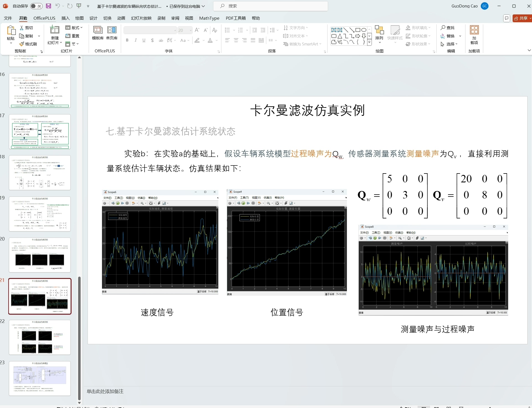Open the Single Page Library (单页库) icon

[112, 30]
